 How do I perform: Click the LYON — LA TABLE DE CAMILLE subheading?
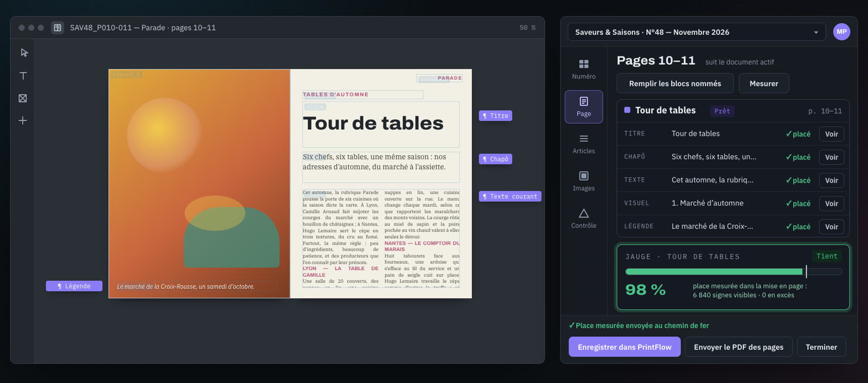pos(340,272)
